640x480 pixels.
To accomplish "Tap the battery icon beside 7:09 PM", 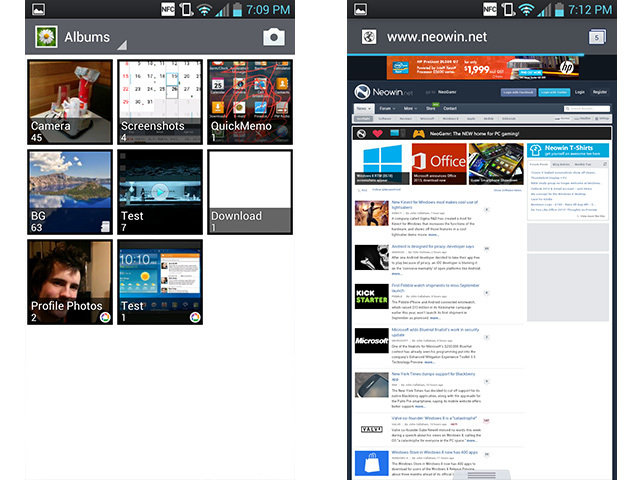I will tap(237, 9).
